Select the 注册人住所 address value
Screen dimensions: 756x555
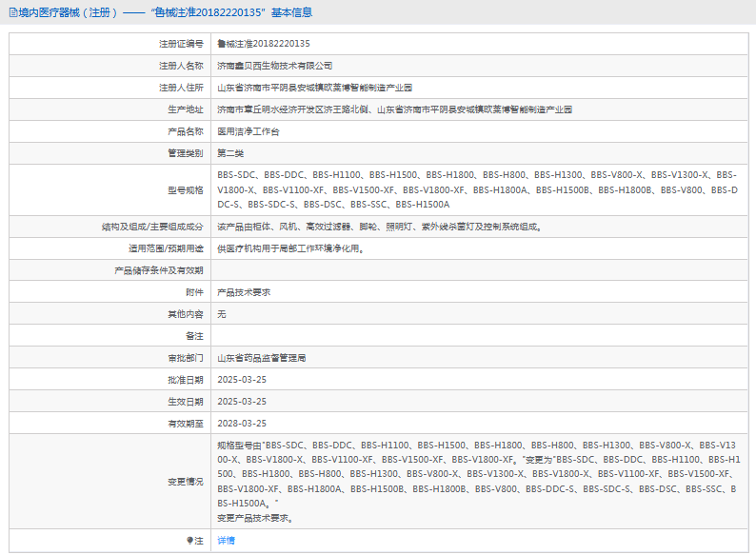click(x=314, y=88)
